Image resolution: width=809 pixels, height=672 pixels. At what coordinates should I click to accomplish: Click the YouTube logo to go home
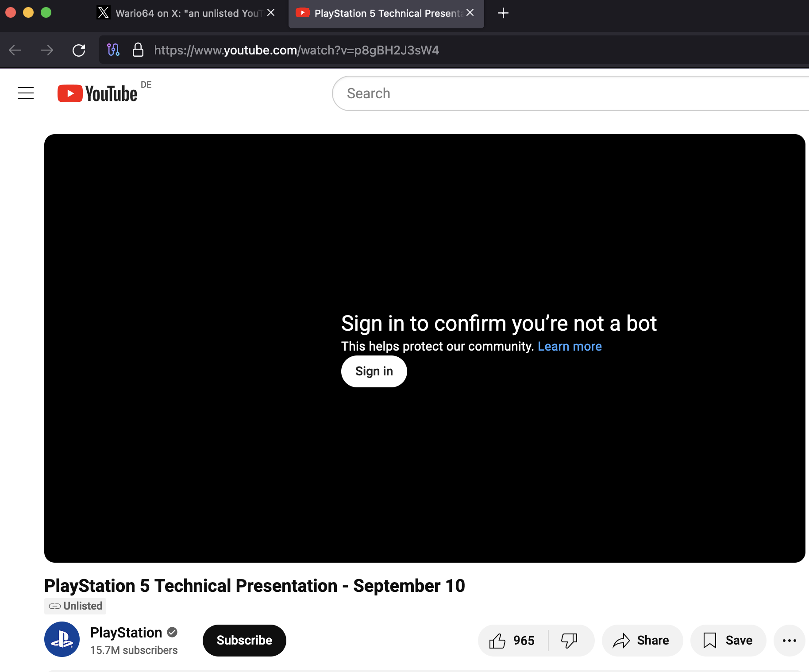pos(97,93)
